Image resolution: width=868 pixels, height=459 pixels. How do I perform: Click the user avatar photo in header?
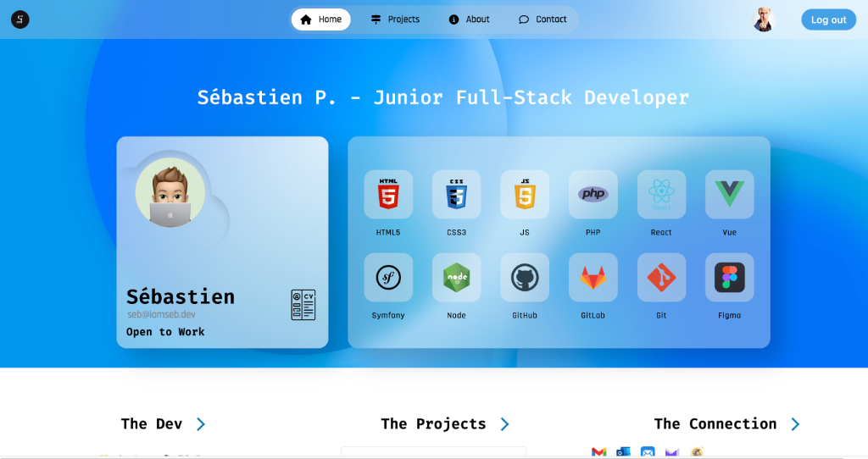point(764,19)
